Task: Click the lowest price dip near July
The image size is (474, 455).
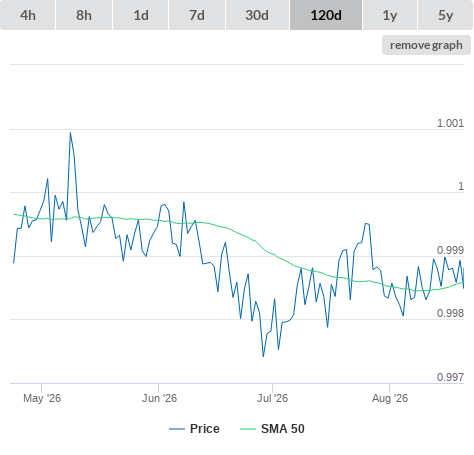Action: click(263, 356)
